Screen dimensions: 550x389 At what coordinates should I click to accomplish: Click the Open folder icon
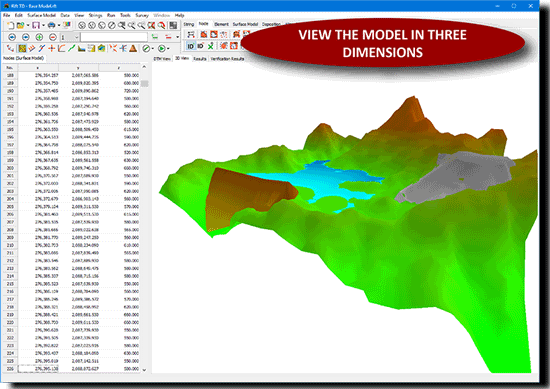click(20, 25)
